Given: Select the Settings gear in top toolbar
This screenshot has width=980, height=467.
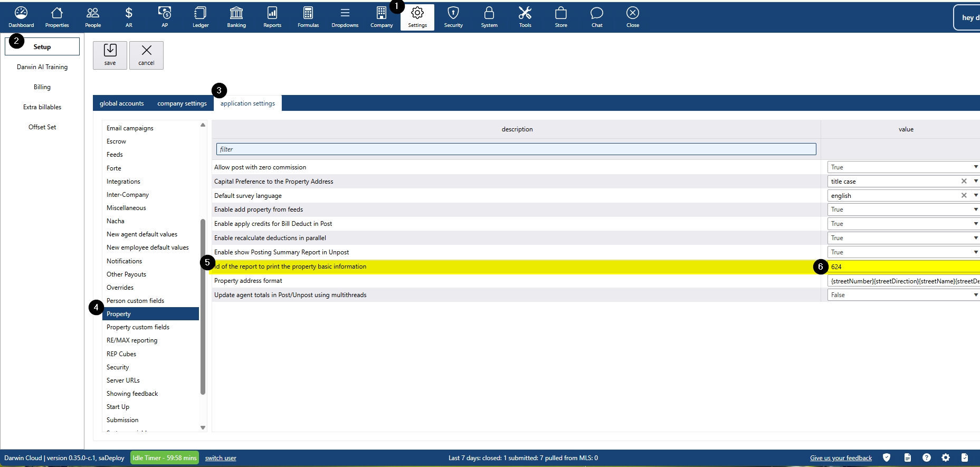Looking at the screenshot, I should pyautogui.click(x=417, y=17).
